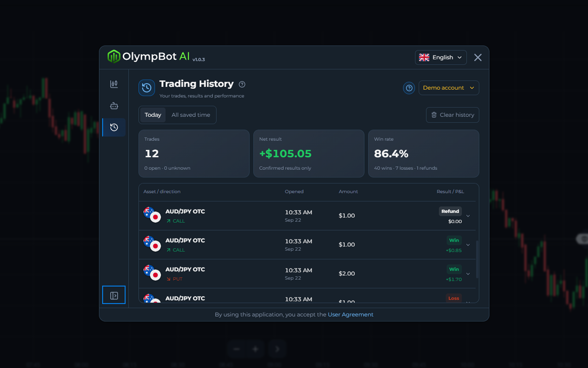Select the trading history sidebar icon

pos(114,127)
